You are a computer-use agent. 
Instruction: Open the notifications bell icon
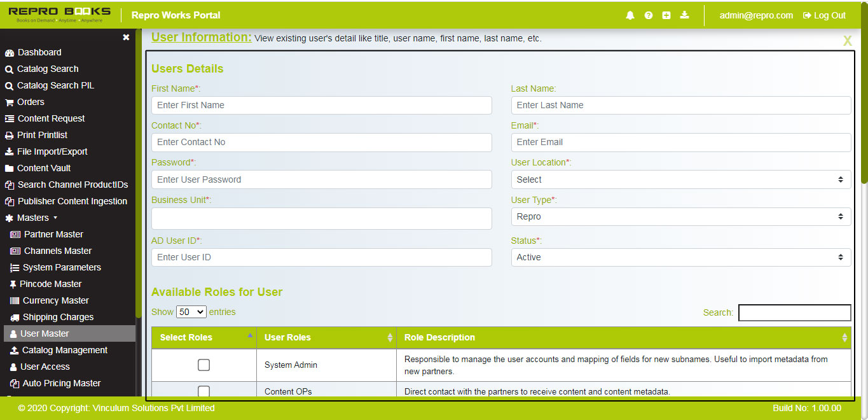click(x=630, y=15)
